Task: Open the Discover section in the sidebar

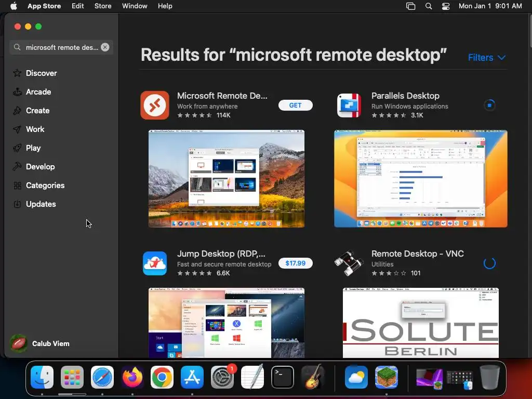Action: coord(42,73)
